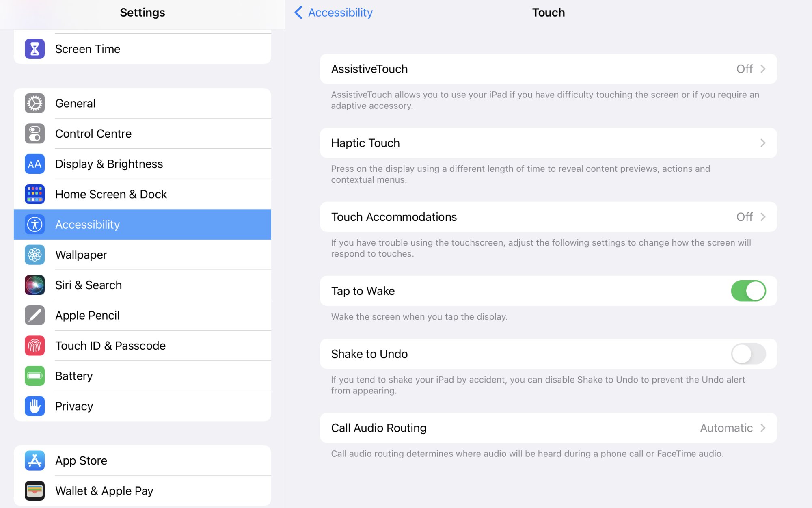Tap the Touch ID fingerprint icon
812x508 pixels.
pyautogui.click(x=35, y=346)
